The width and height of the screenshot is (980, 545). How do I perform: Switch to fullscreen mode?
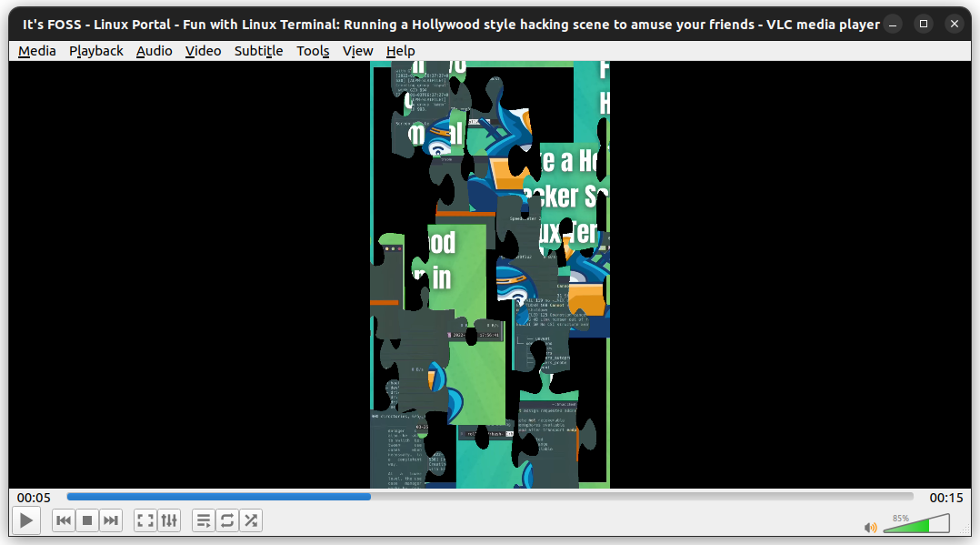(x=145, y=520)
